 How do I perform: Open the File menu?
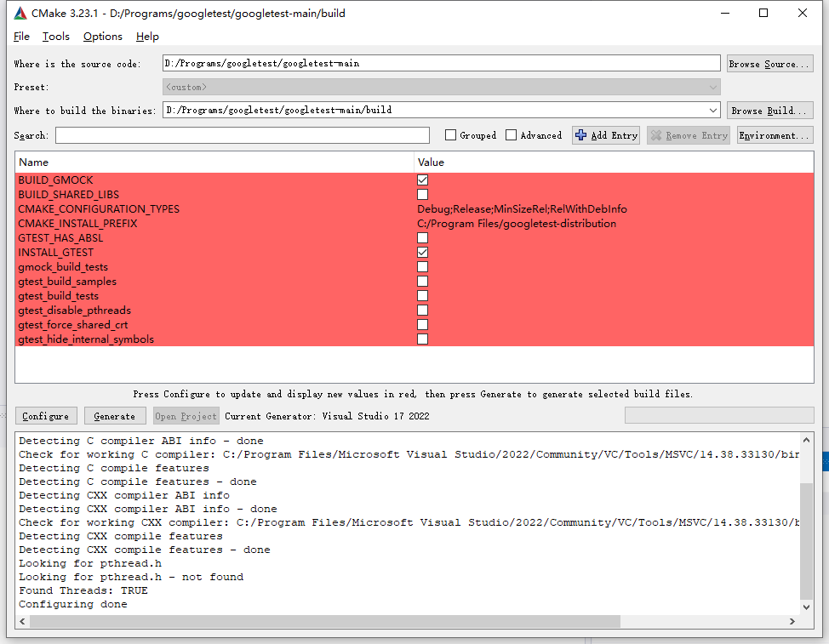click(21, 37)
